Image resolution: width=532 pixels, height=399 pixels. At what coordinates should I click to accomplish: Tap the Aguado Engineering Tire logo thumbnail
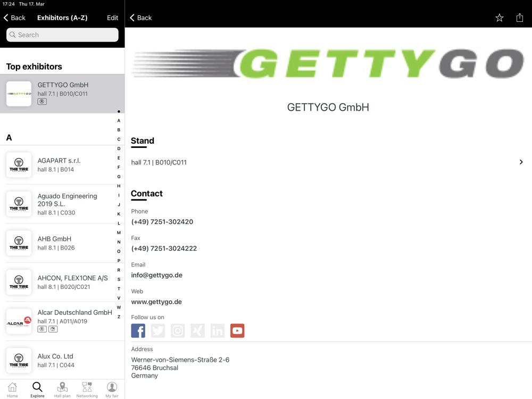19,204
